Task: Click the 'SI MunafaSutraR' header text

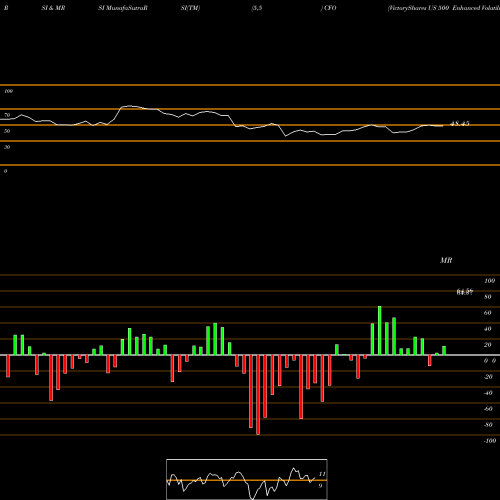Action: pyautogui.click(x=123, y=8)
